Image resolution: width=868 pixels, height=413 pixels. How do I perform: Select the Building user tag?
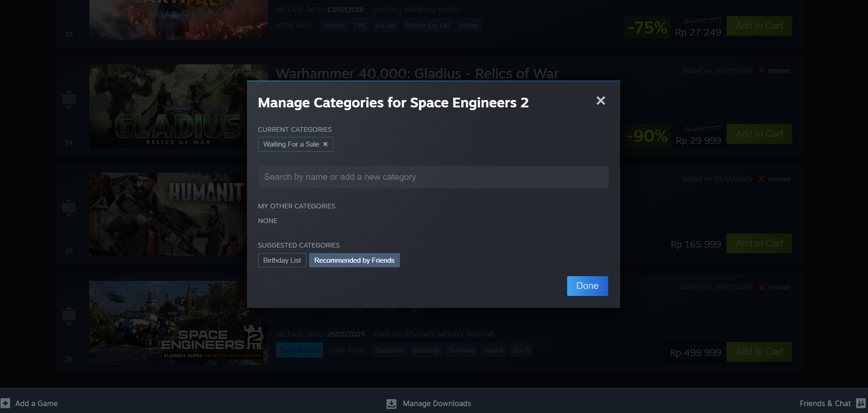(426, 350)
